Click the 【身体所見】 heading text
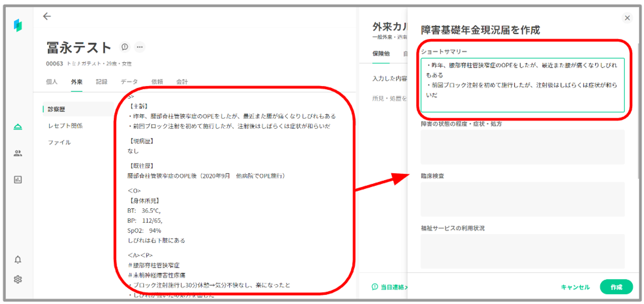 (x=145, y=200)
